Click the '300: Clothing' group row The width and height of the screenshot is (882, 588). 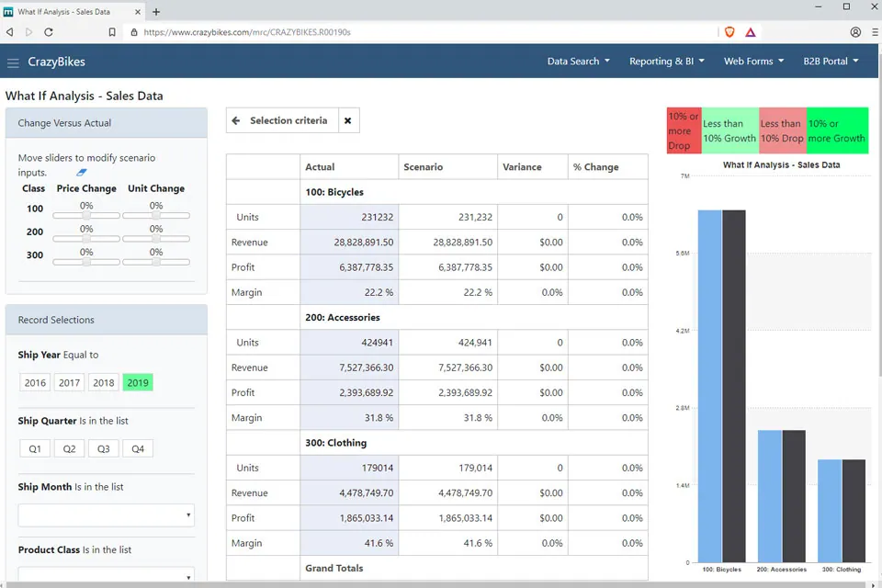click(437, 443)
